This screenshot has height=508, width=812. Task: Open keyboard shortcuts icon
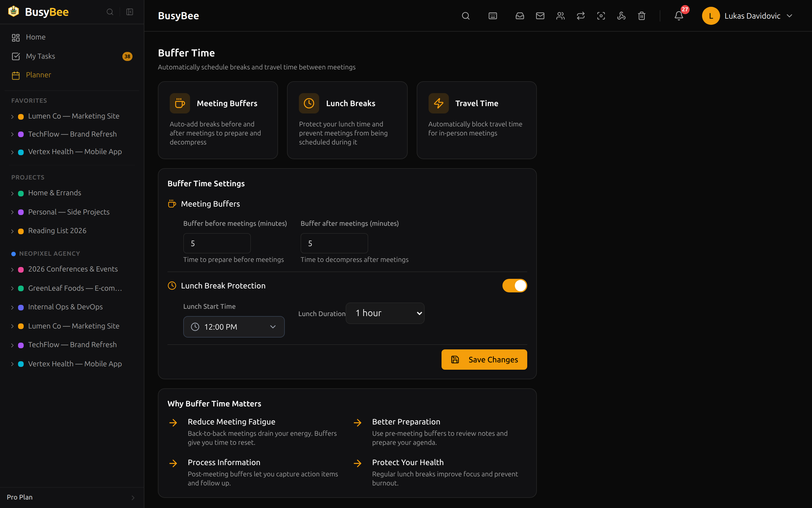[x=493, y=16]
